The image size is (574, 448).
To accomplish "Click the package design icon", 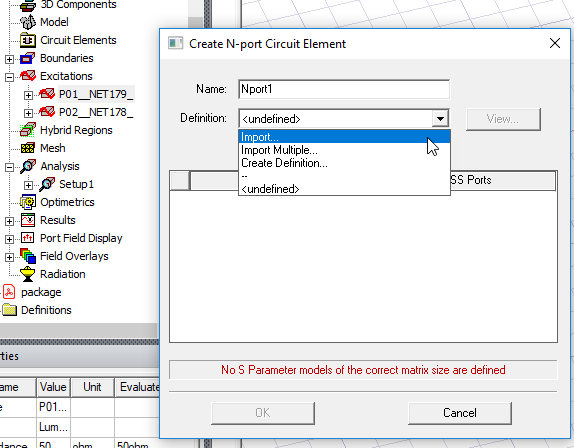I will pos(9,292).
